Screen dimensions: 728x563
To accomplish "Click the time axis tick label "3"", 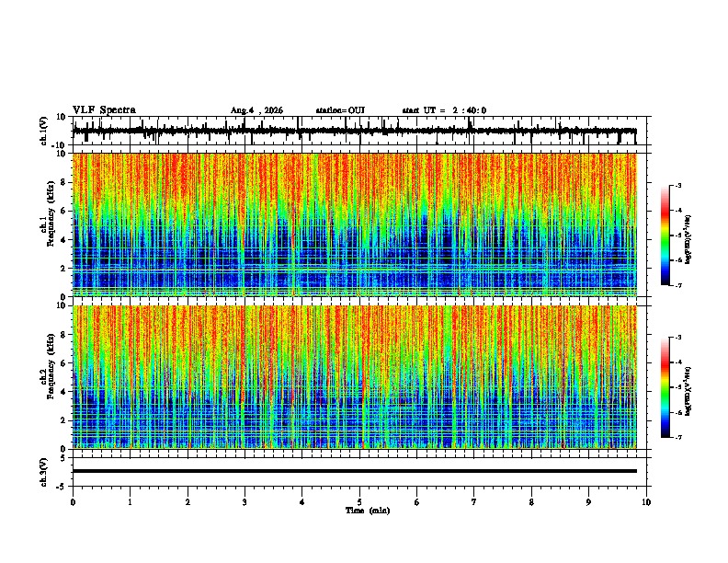I will [245, 502].
